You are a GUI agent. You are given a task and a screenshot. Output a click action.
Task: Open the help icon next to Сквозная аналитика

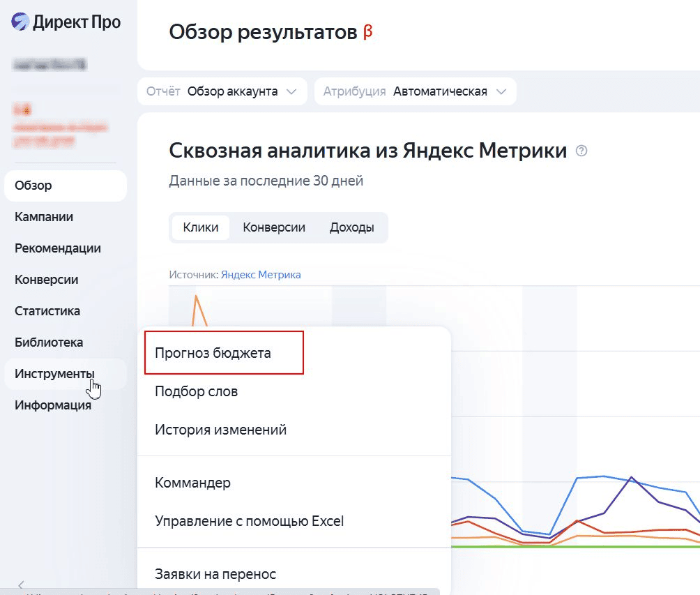pyautogui.click(x=581, y=151)
